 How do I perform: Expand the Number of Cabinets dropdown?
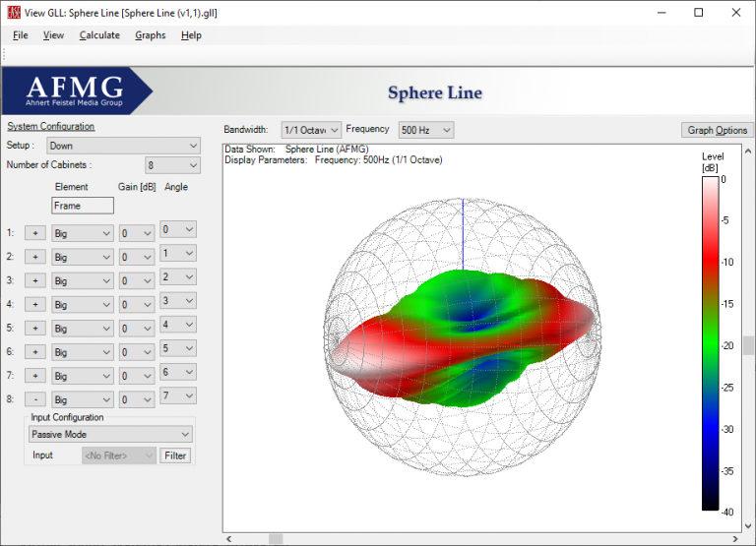(171, 165)
